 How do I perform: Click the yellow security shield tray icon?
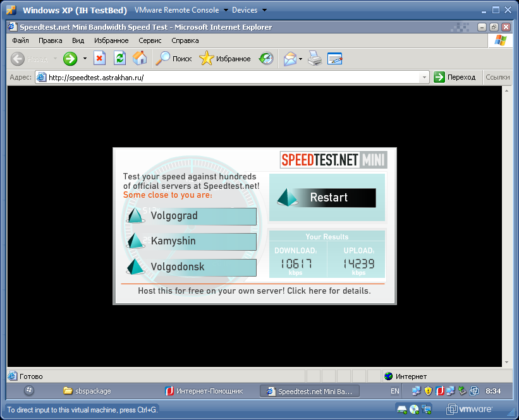(x=429, y=391)
